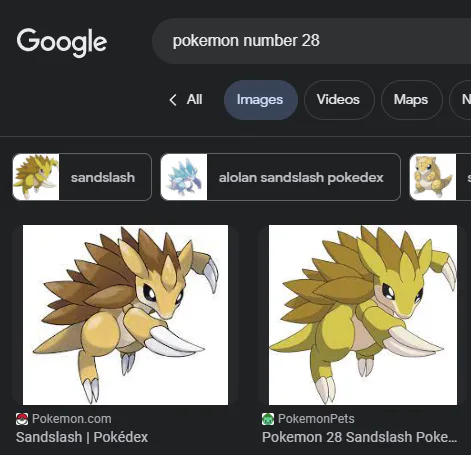471x455 pixels.
Task: Open the brown Sandslash image from Pokemon.com
Action: coord(125,315)
